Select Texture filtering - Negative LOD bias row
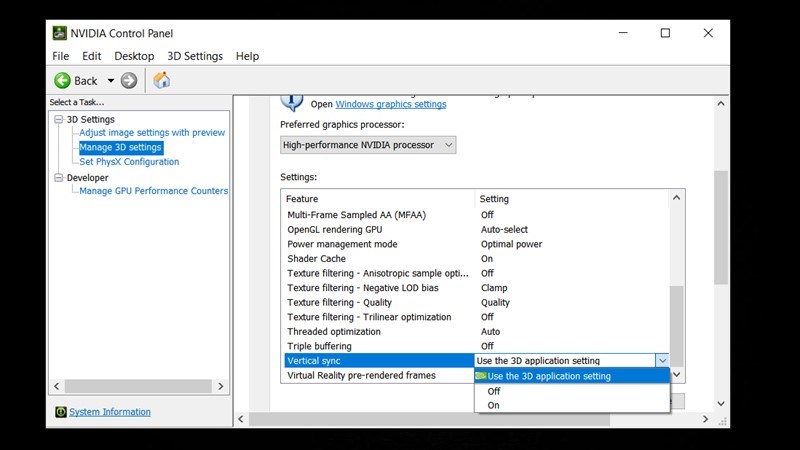The height and width of the screenshot is (450, 800). pyautogui.click(x=477, y=288)
